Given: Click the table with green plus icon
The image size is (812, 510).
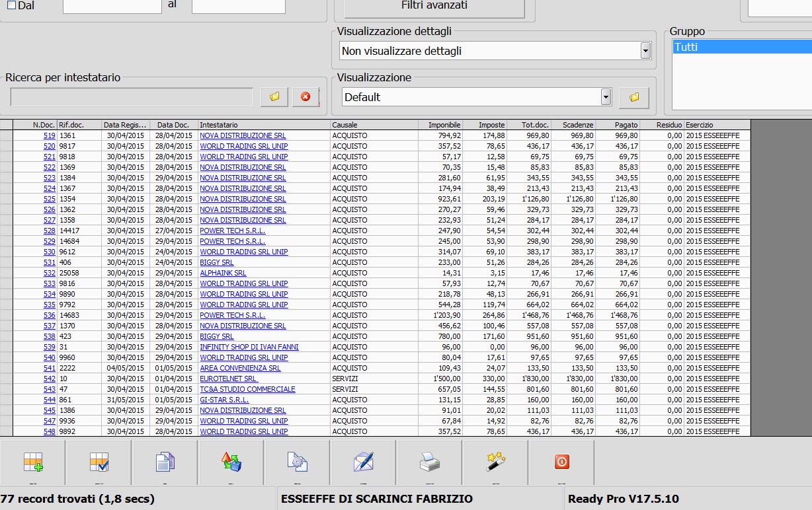Looking at the screenshot, I should pos(33,462).
